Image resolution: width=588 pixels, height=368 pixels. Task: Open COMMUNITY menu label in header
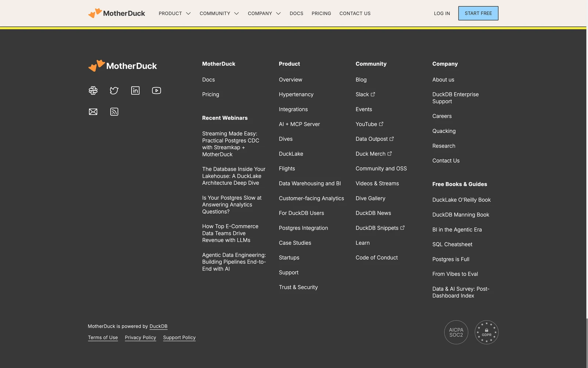[x=215, y=14]
